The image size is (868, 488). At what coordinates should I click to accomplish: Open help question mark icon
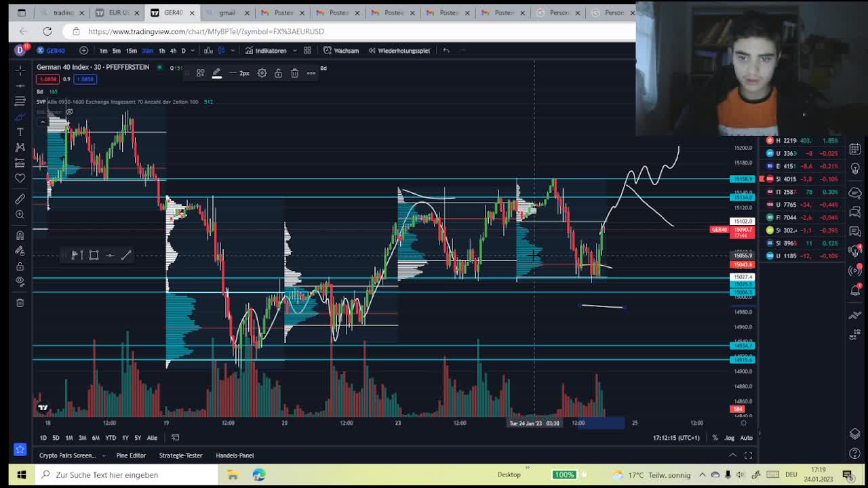[x=855, y=453]
